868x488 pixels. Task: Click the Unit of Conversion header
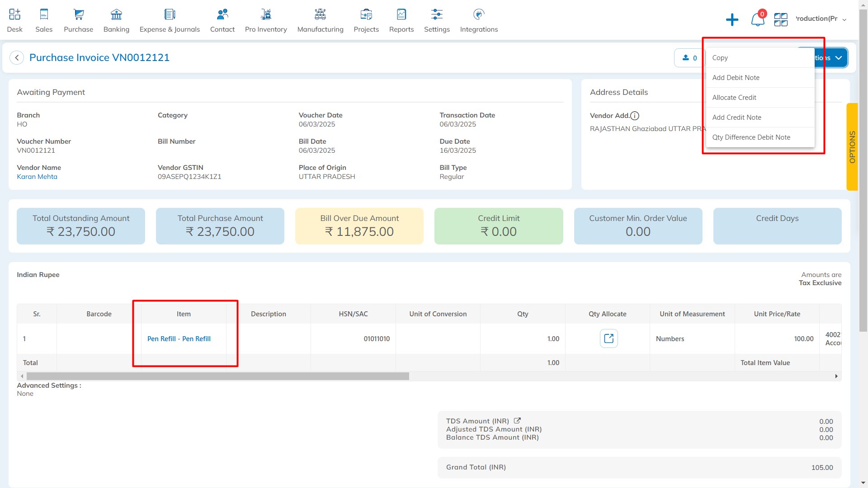point(438,314)
